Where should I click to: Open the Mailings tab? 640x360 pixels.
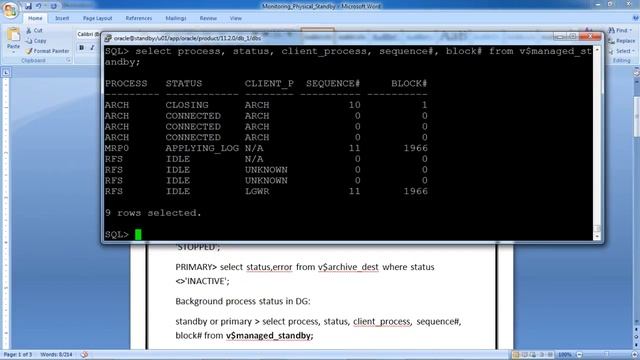click(176, 18)
